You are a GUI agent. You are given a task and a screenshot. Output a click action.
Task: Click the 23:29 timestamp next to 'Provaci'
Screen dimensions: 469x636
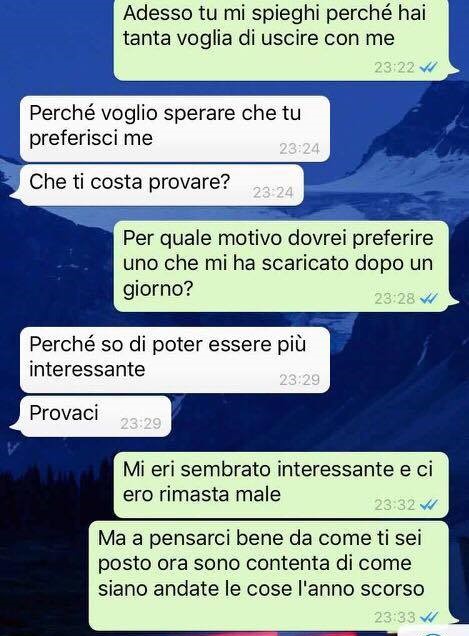(x=141, y=424)
